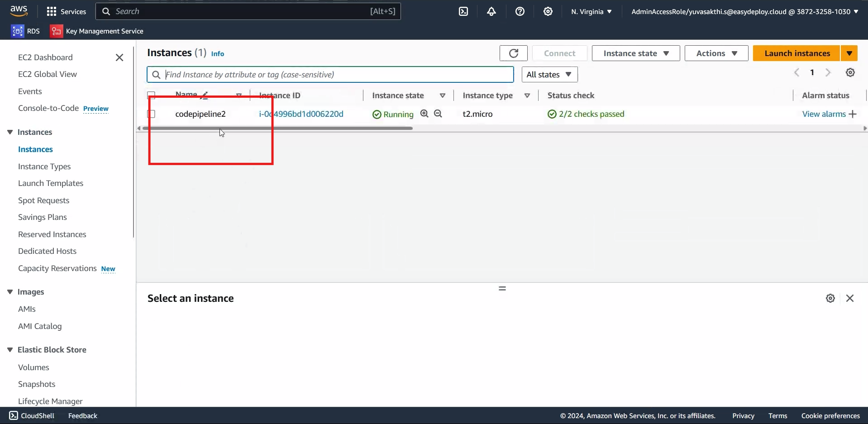Image resolution: width=868 pixels, height=424 pixels.
Task: Open the notifications bell
Action: tap(491, 11)
